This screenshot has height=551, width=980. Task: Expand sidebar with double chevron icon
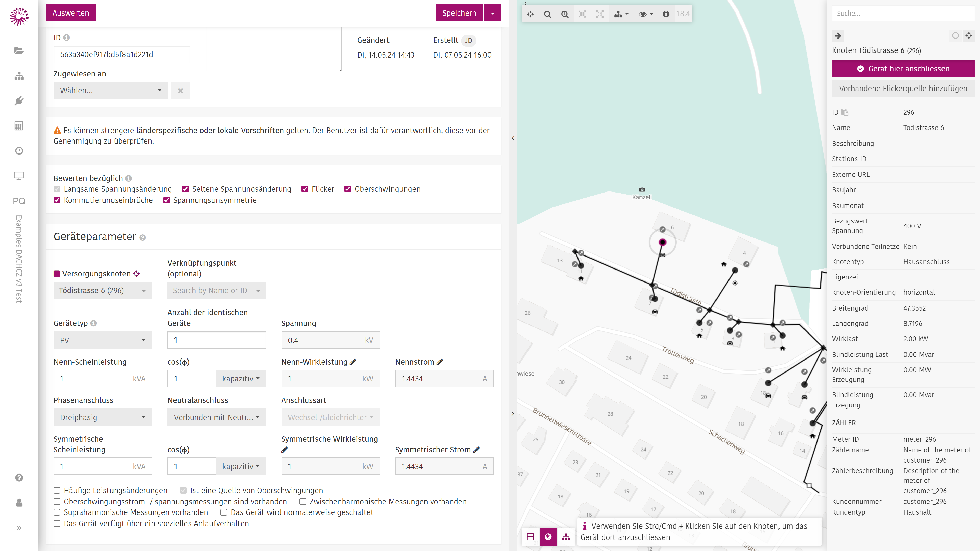click(x=19, y=528)
